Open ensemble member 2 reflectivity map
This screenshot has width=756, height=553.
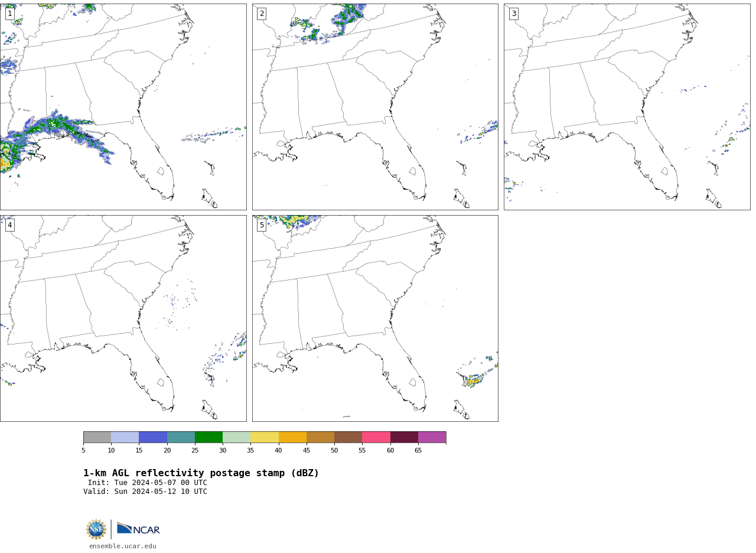pyautogui.click(x=375, y=107)
